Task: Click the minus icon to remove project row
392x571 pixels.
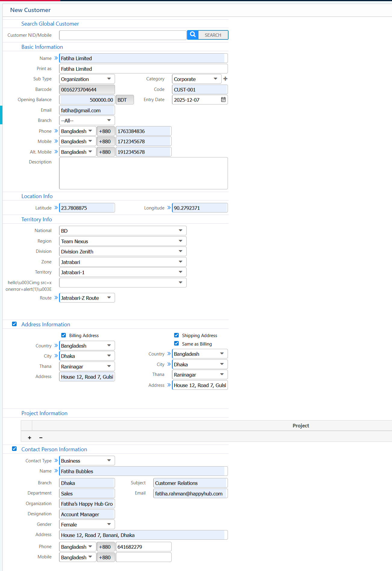Action: [41, 438]
